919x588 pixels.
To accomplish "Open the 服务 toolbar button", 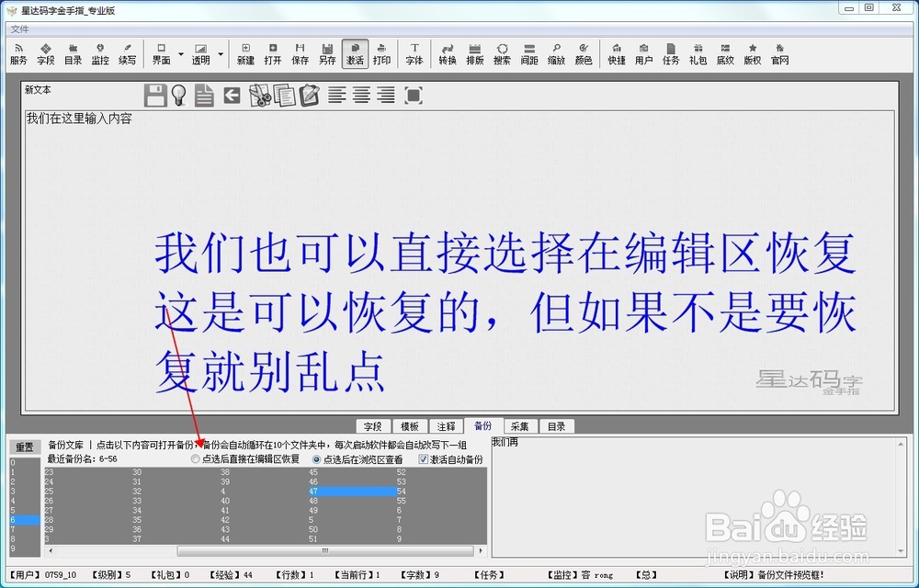I will pyautogui.click(x=18, y=54).
